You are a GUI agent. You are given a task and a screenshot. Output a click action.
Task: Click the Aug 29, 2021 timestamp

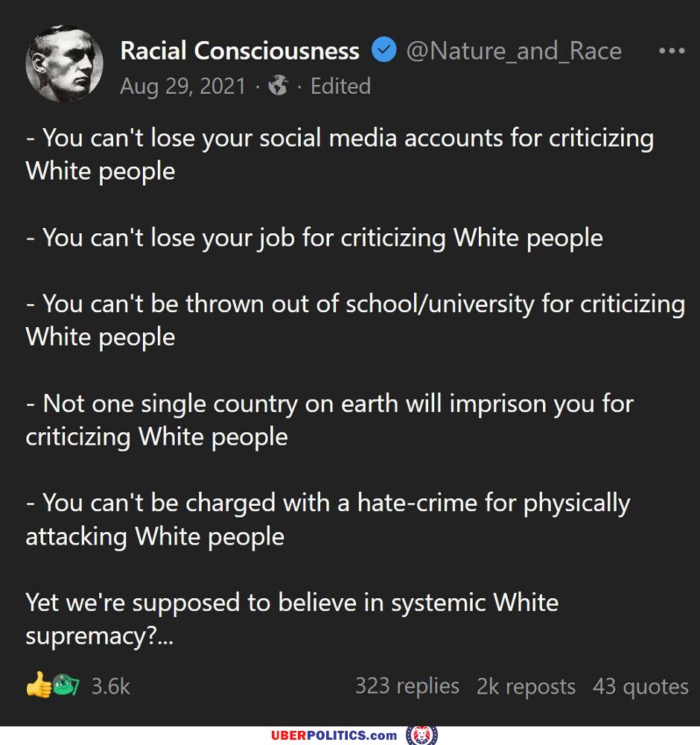(x=182, y=86)
